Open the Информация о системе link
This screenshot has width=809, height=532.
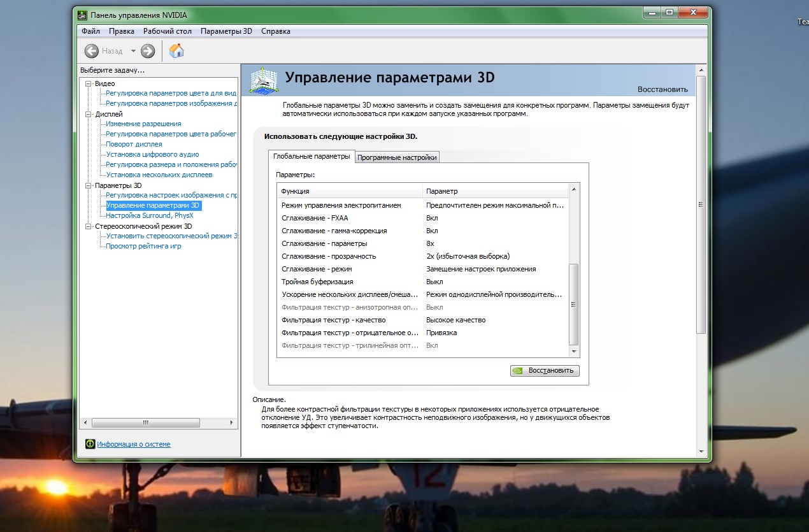[x=134, y=444]
